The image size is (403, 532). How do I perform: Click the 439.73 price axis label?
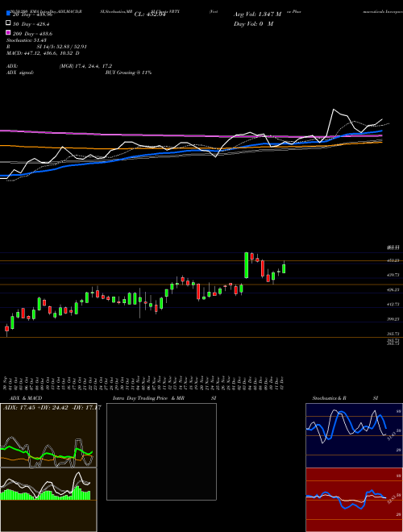click(393, 275)
